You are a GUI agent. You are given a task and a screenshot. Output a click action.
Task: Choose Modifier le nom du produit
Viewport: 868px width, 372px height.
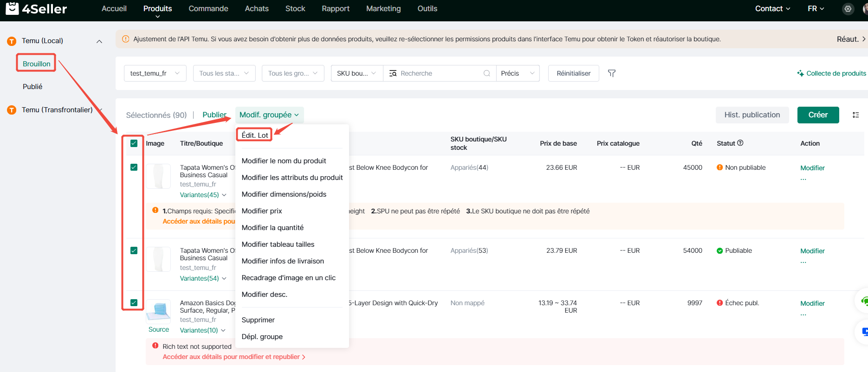tap(284, 161)
